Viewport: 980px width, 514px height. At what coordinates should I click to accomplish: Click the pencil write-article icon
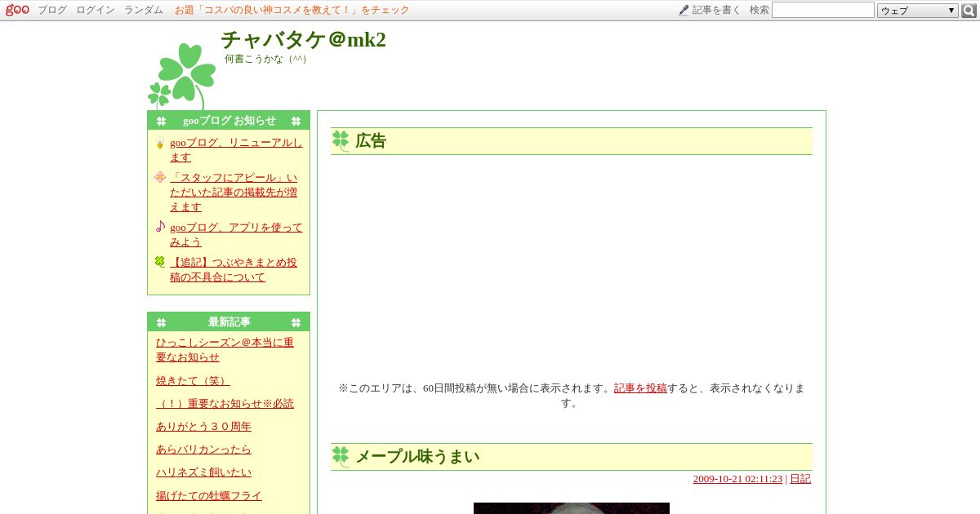pyautogui.click(x=684, y=11)
